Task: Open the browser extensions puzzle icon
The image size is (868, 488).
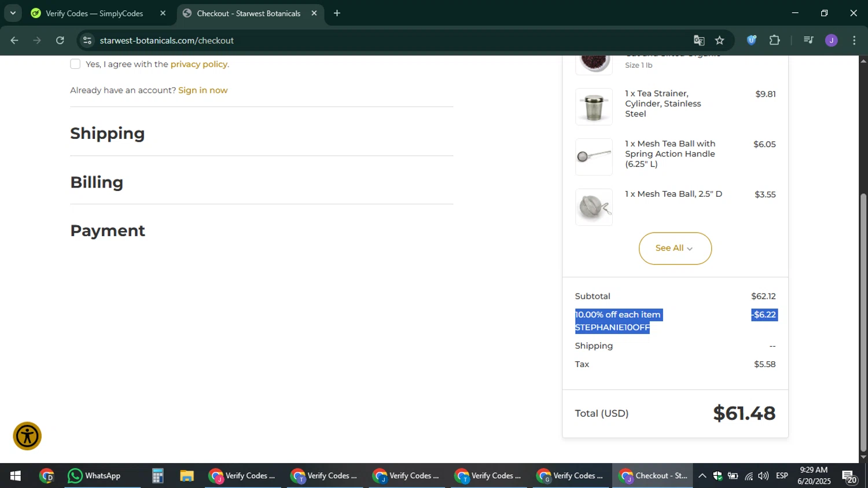Action: point(774,41)
